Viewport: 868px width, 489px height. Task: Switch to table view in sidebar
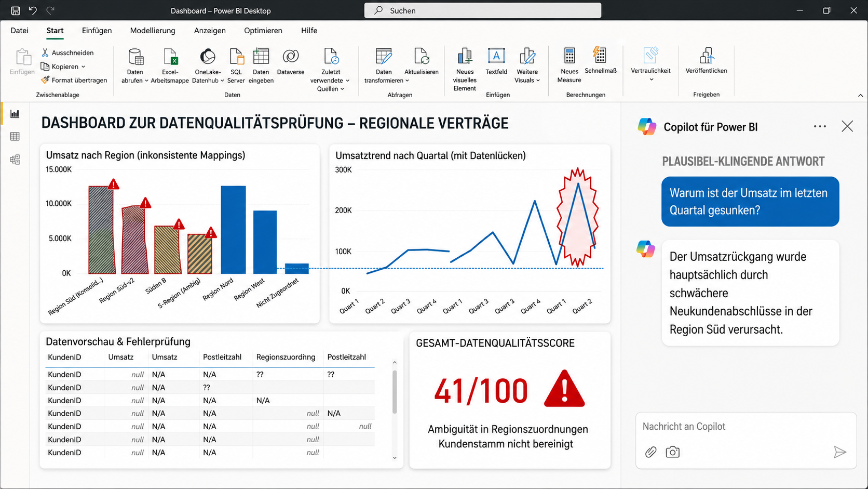(x=15, y=137)
